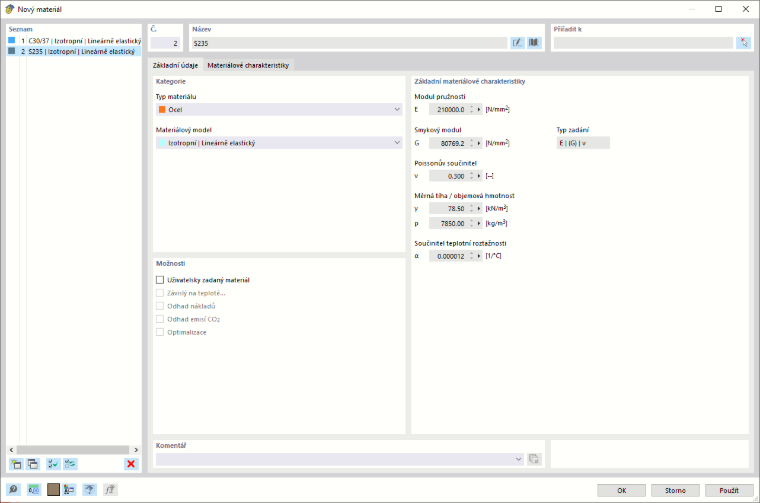Click the search magnifier icon at bottom
Viewport: 760px width, 503px height.
coord(13,490)
